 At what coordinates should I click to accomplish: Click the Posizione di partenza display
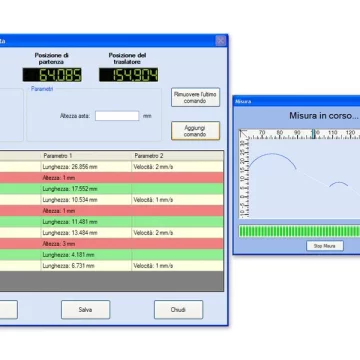[52, 75]
